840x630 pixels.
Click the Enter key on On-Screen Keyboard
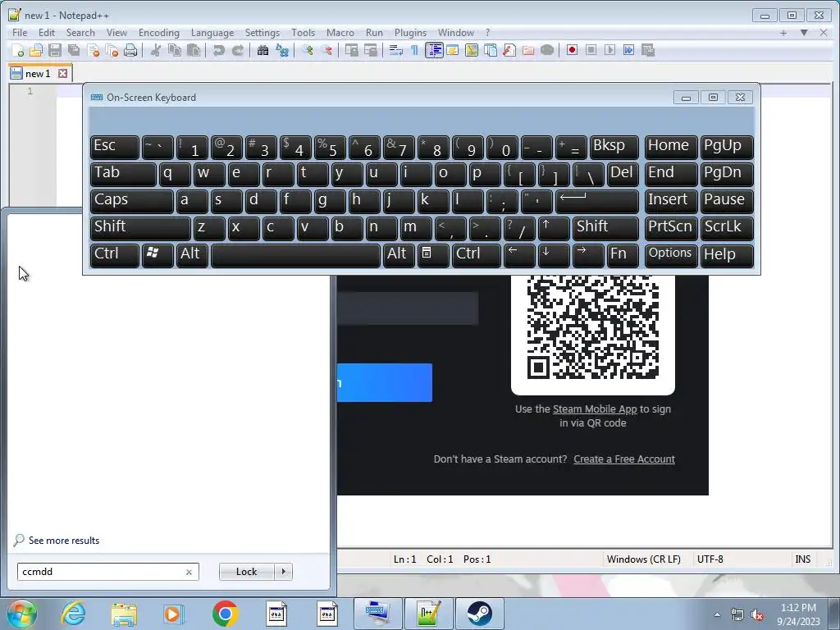(x=597, y=201)
